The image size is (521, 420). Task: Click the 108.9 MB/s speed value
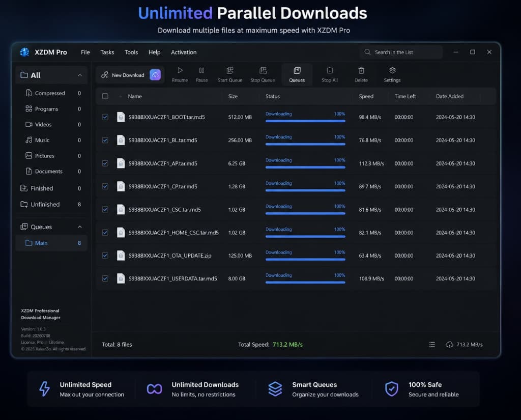point(371,278)
